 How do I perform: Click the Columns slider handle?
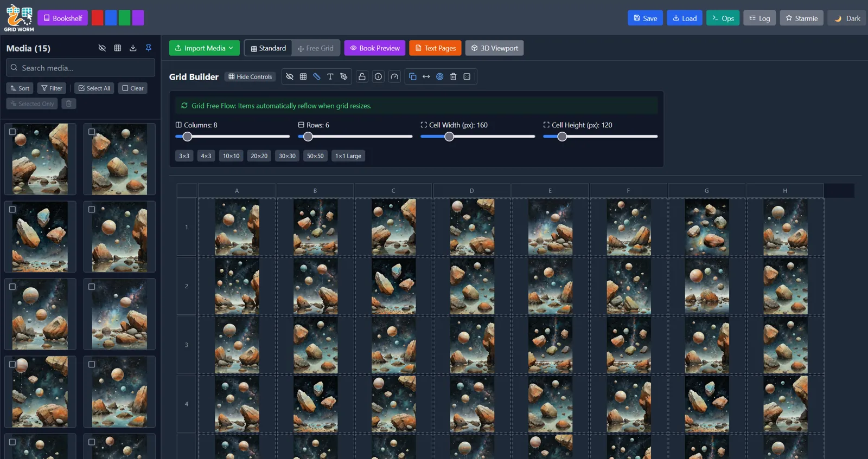pos(187,137)
